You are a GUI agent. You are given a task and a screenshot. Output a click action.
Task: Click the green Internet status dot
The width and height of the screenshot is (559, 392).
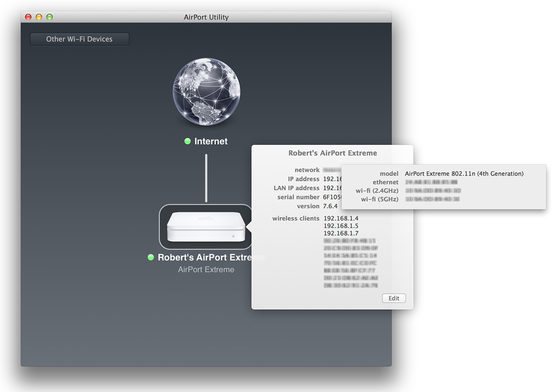click(x=187, y=141)
